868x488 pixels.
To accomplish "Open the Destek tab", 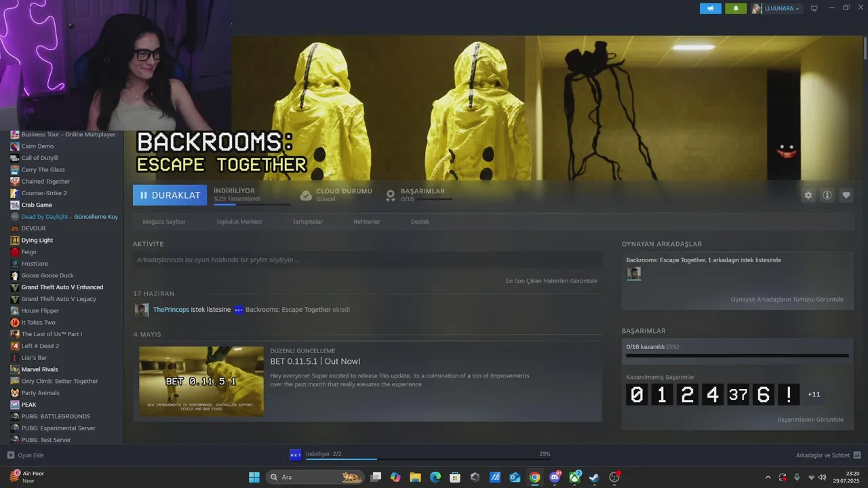I will (x=420, y=222).
